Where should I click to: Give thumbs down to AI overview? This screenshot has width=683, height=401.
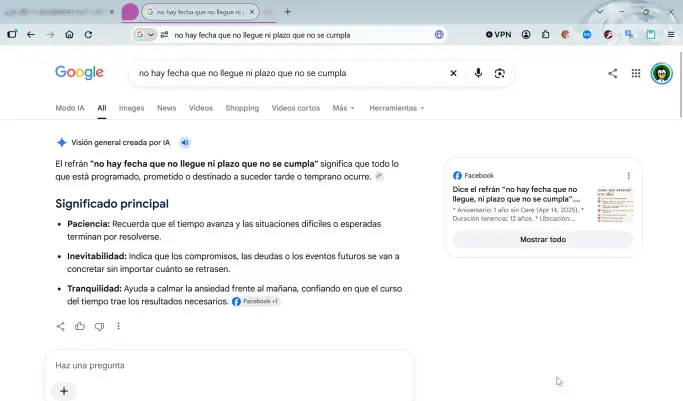pyautogui.click(x=99, y=326)
